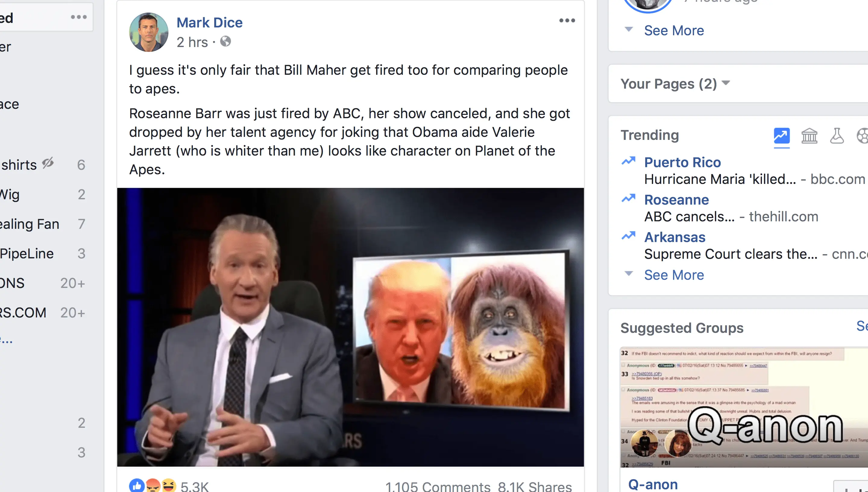Expand the Your Pages (2) dropdown
868x492 pixels.
click(x=675, y=84)
